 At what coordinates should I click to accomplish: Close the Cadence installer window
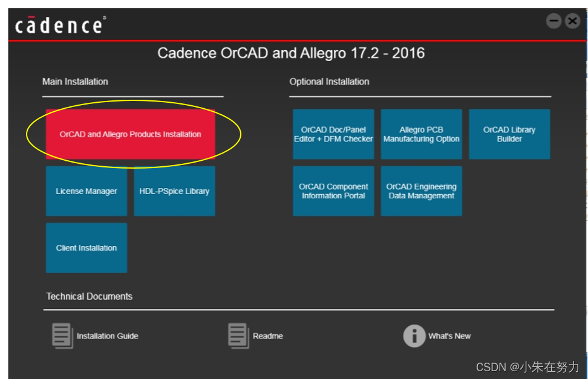pyautogui.click(x=573, y=21)
